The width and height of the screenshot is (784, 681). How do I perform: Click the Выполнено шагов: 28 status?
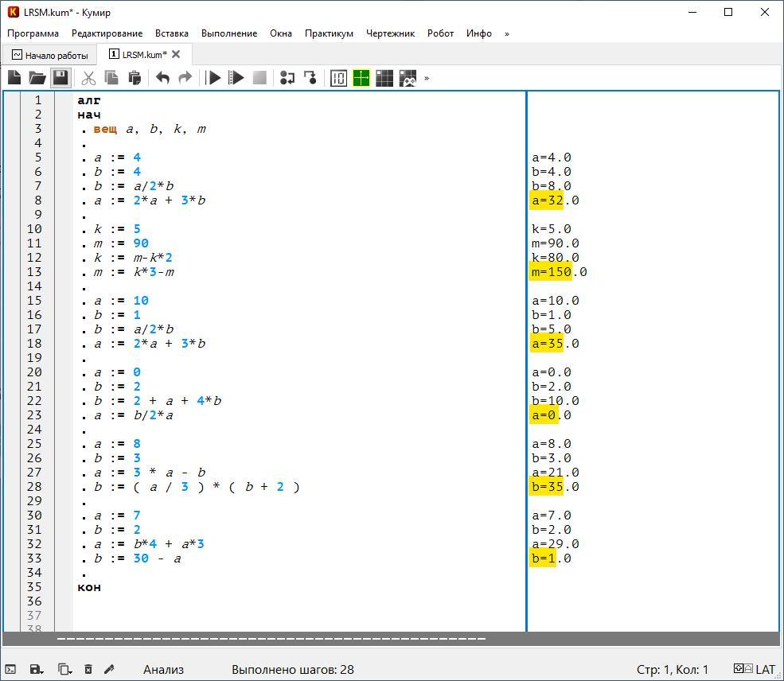pyautogui.click(x=292, y=670)
